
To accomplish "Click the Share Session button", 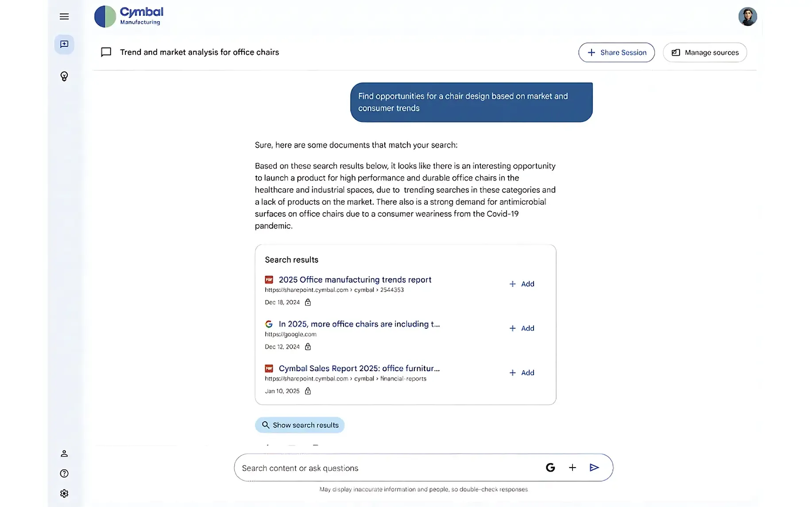I will point(616,53).
